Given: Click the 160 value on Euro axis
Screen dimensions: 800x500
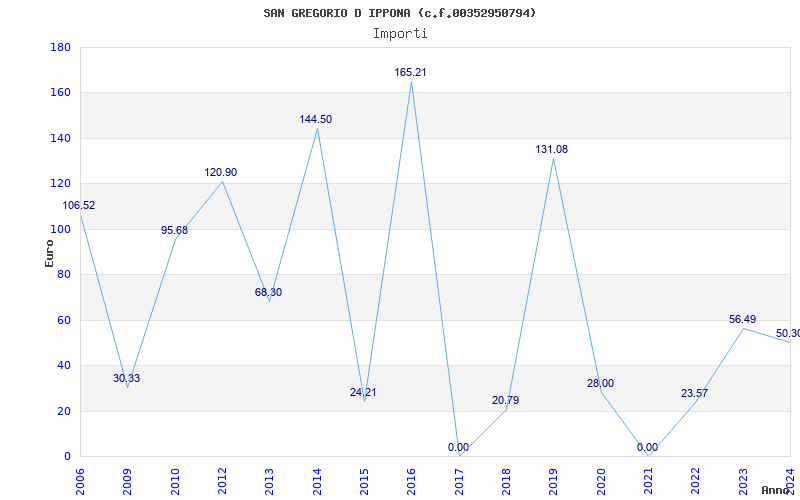Looking at the screenshot, I should point(60,93).
